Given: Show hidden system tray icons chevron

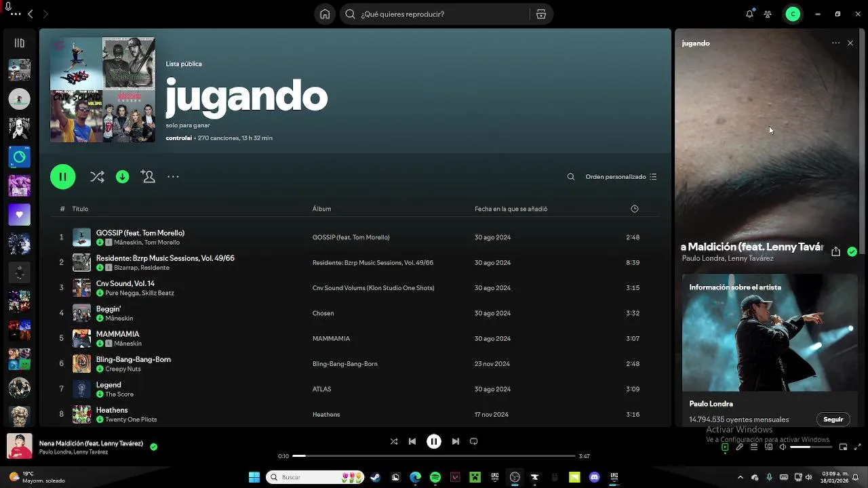Looking at the screenshot, I should tap(740, 477).
